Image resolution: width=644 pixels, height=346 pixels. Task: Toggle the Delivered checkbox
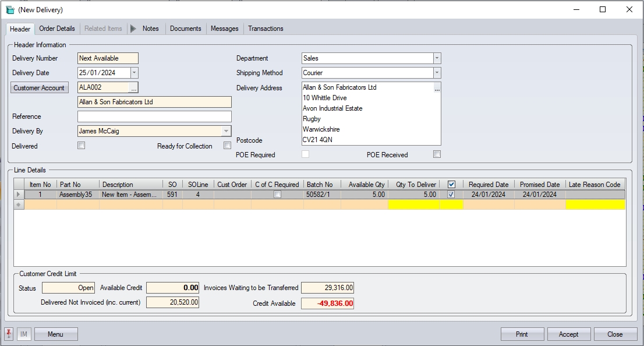(82, 146)
